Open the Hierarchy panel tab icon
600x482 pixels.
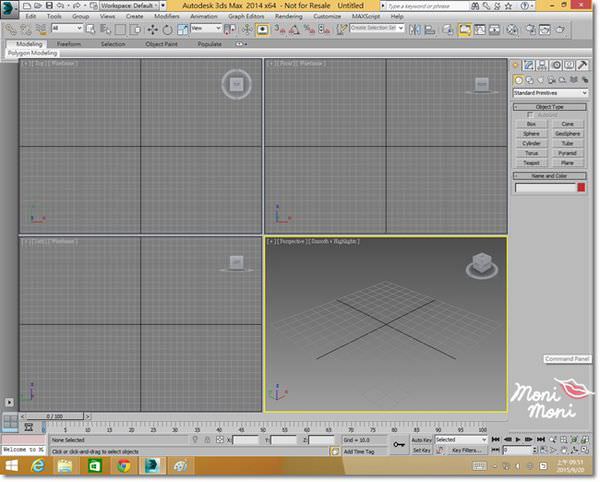coord(543,65)
